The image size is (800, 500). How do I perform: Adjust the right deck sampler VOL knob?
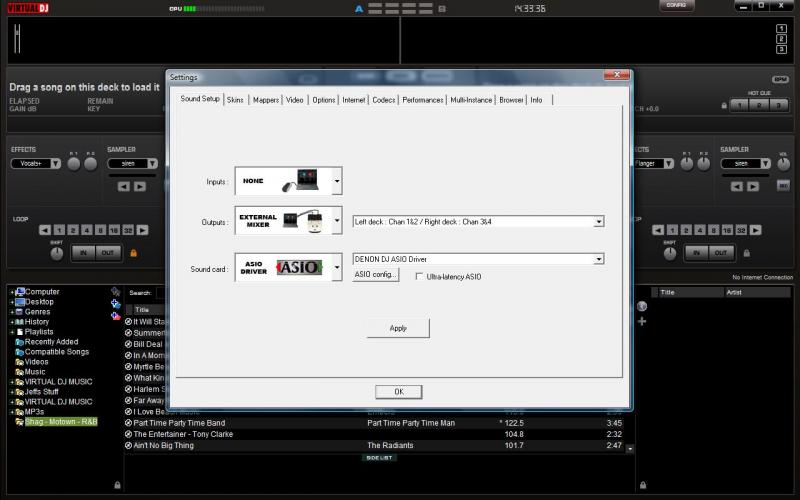(x=783, y=164)
